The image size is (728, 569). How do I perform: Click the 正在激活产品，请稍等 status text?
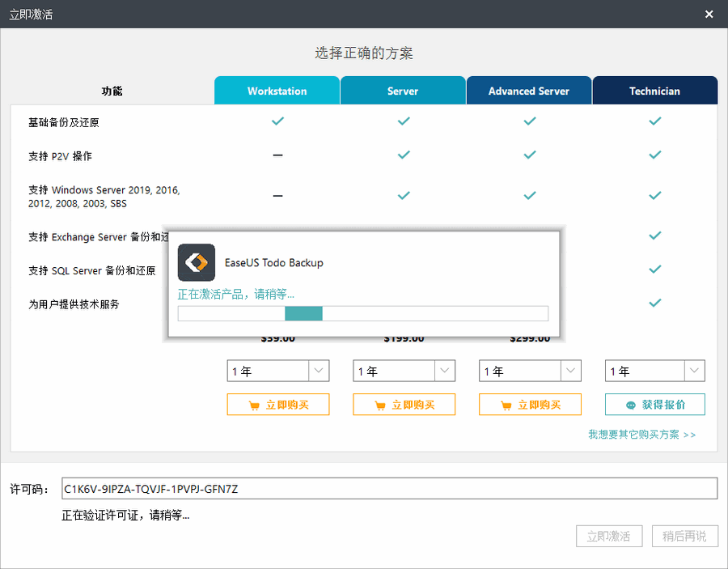coord(236,294)
